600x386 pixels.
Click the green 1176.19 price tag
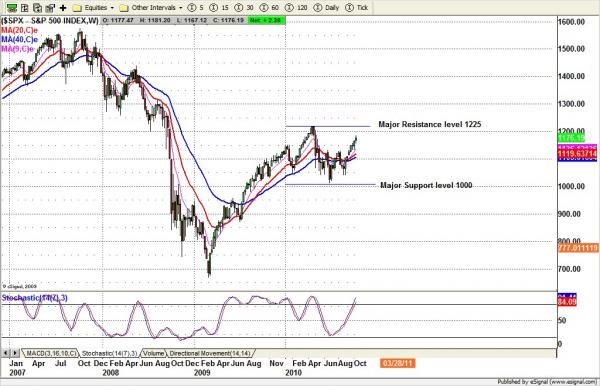(x=572, y=138)
